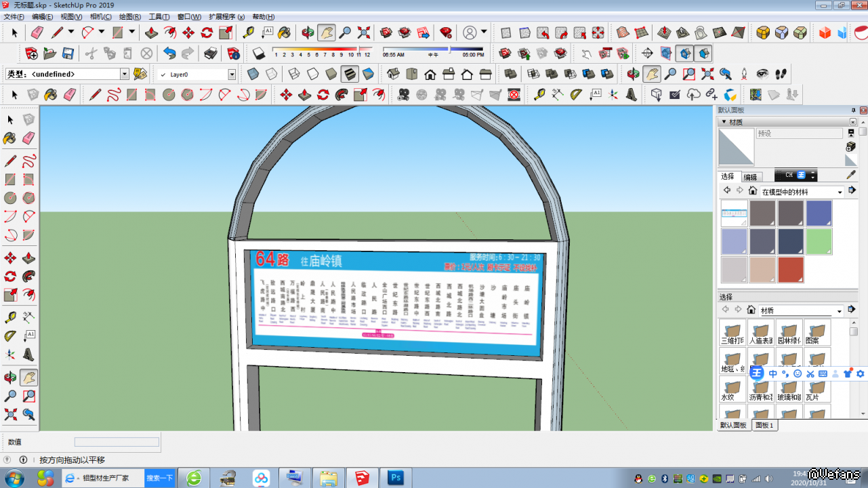This screenshot has height=488, width=868.
Task: Select the material sample eyedropper tool
Action: (852, 174)
